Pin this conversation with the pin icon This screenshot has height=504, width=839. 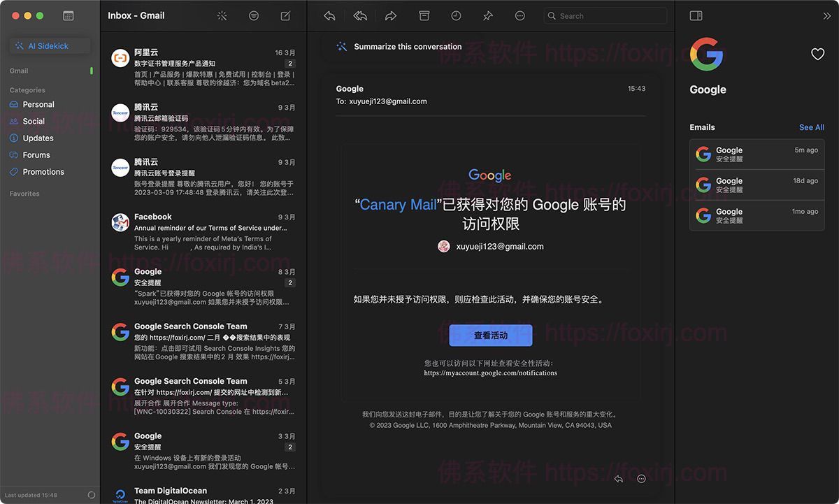[x=487, y=15]
